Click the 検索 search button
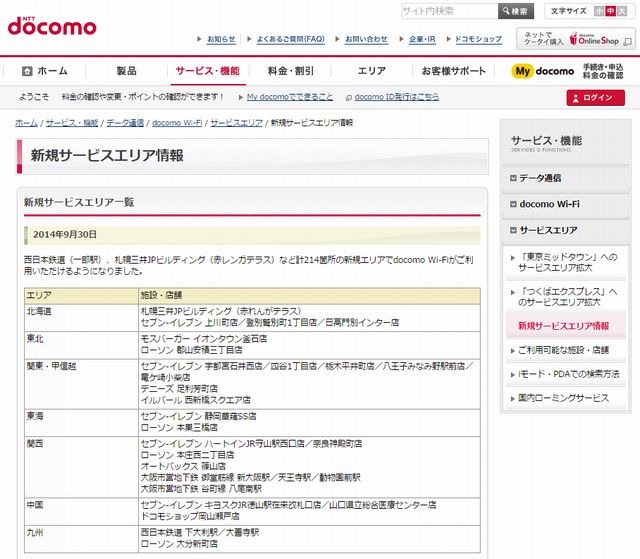This screenshot has height=559, width=640. 516,11
